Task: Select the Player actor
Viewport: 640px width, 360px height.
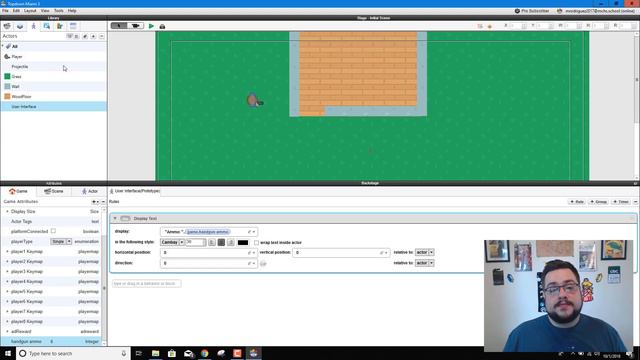Action: (x=53, y=56)
